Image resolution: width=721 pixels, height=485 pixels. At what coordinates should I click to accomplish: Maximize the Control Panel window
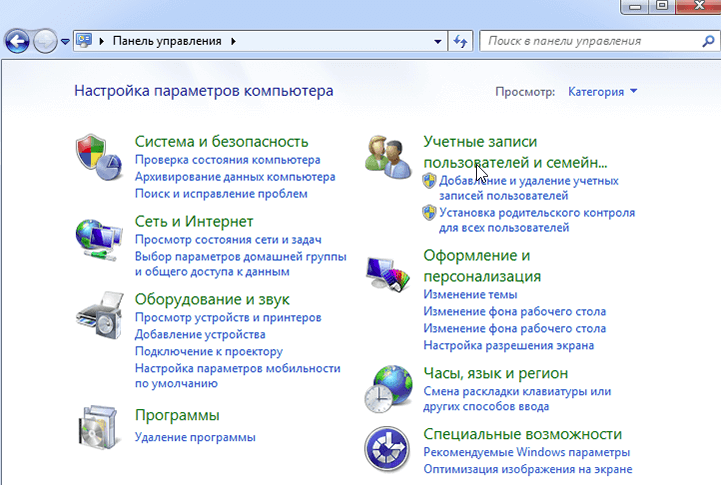point(662,6)
